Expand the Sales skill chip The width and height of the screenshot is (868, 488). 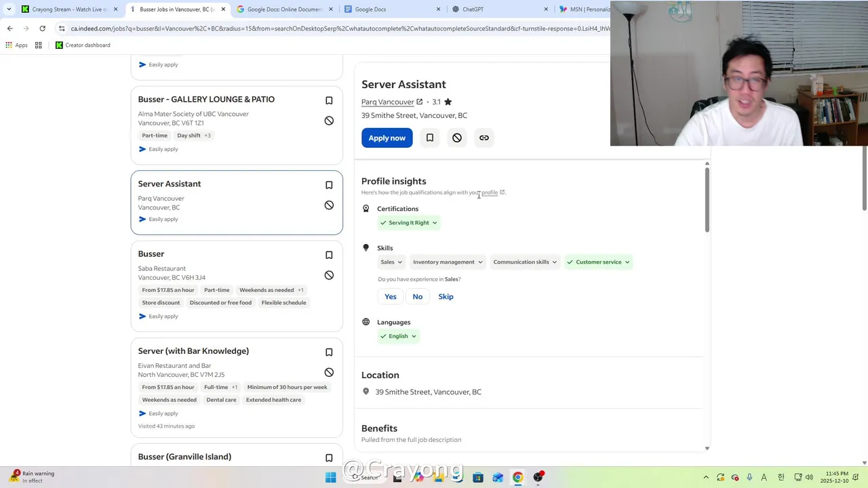[391, 262]
